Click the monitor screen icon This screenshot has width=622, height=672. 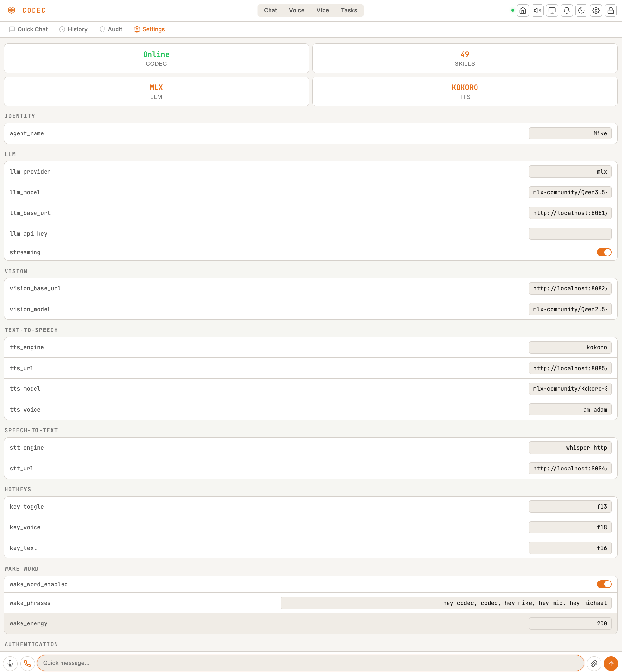click(552, 10)
